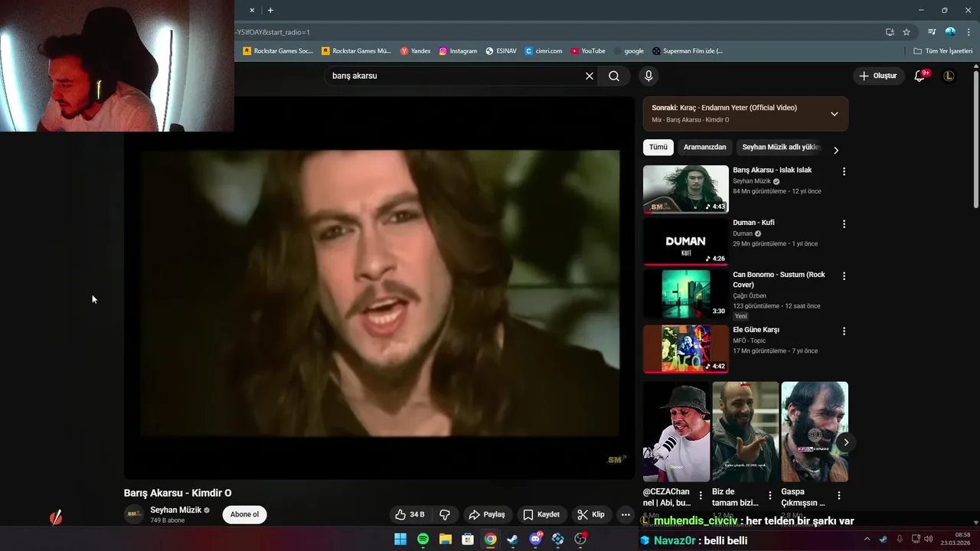Open the YouTube account avatar menu

(x=949, y=76)
